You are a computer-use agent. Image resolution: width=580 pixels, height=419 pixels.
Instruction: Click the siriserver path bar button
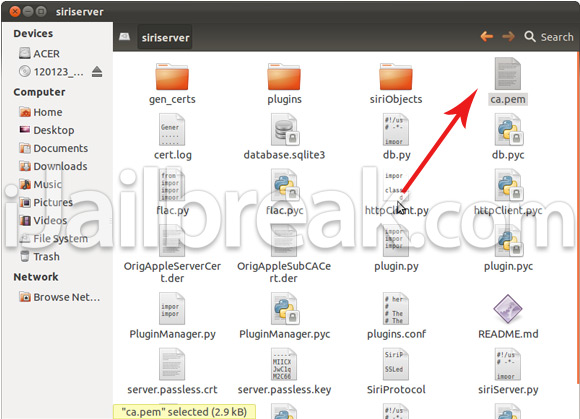(165, 37)
